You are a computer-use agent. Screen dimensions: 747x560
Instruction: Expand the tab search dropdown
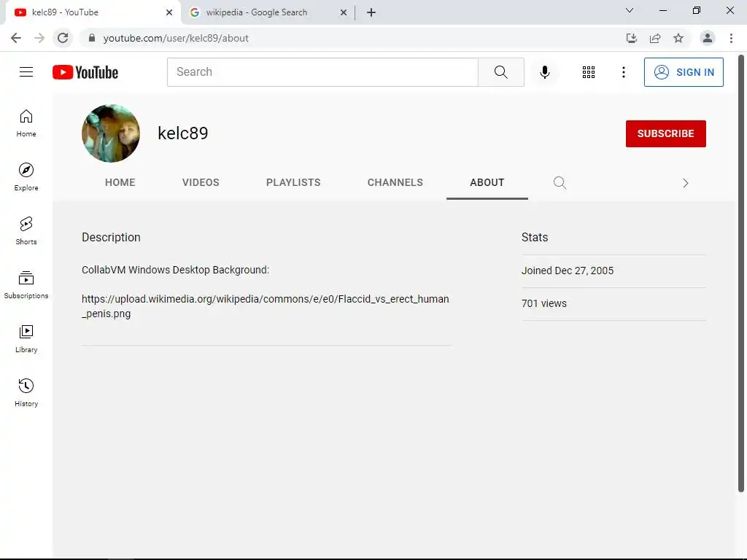click(630, 10)
